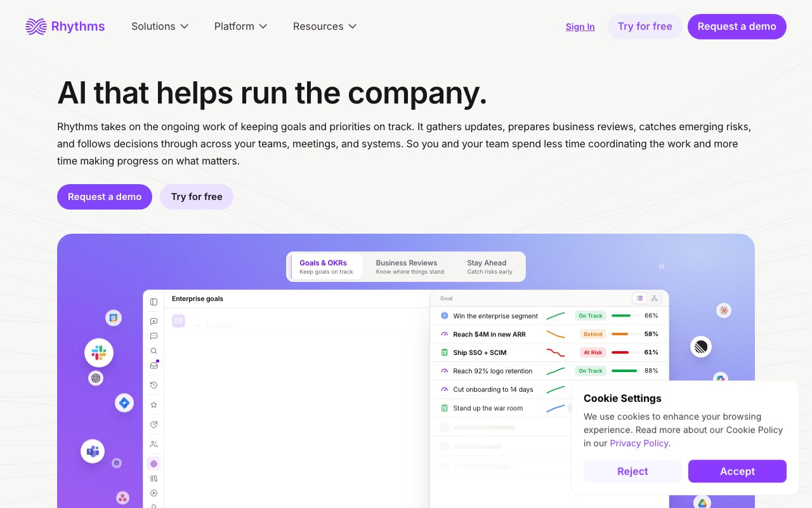Switch to the Stay Ahead tab

coord(490,267)
